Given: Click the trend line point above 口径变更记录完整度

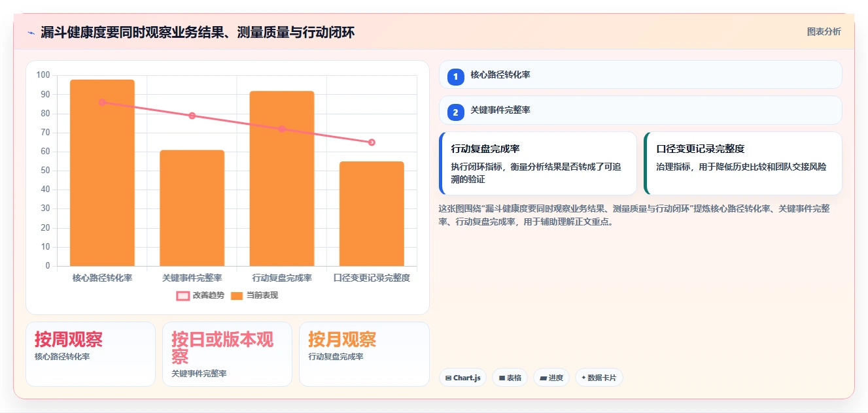Looking at the screenshot, I should tap(372, 142).
